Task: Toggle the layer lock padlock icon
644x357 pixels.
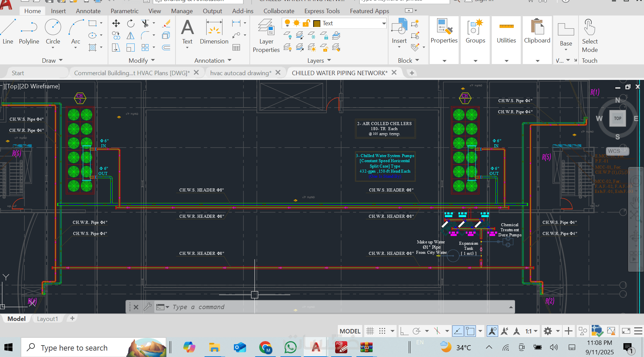Action: coord(306,23)
